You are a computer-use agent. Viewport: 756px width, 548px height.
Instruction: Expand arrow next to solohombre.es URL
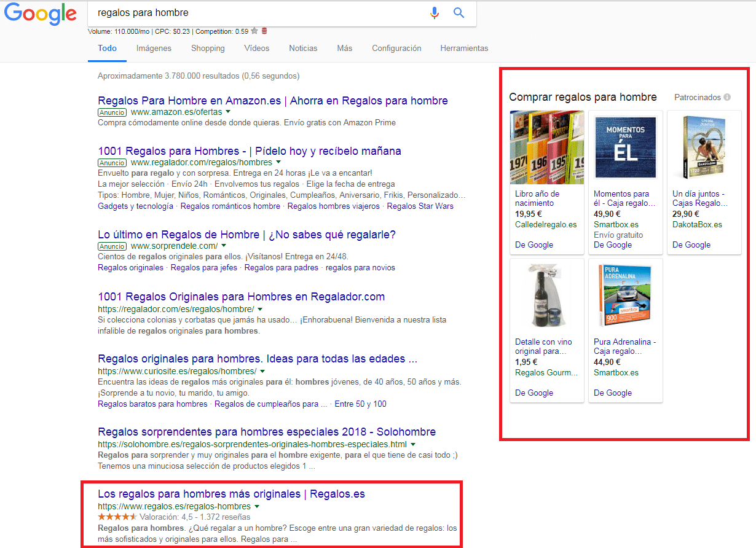[413, 444]
